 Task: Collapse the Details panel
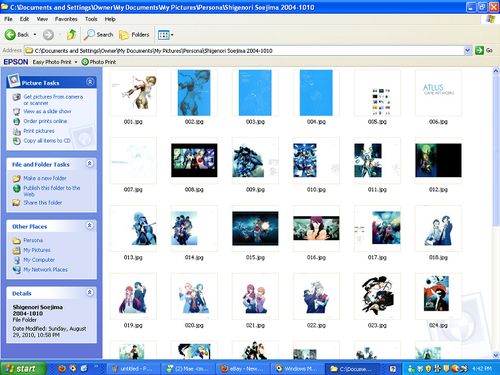(x=90, y=292)
